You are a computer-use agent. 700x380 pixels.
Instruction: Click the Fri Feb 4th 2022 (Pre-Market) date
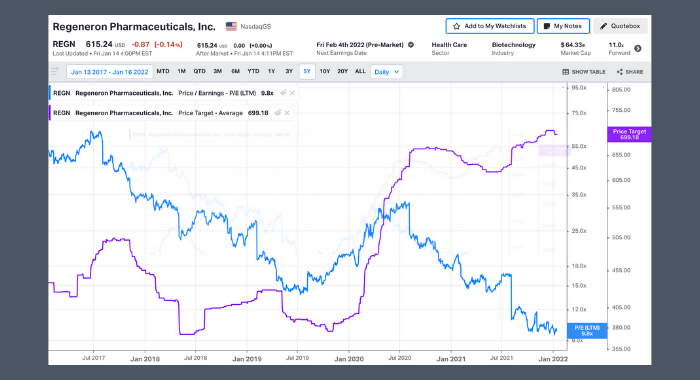pyautogui.click(x=360, y=45)
